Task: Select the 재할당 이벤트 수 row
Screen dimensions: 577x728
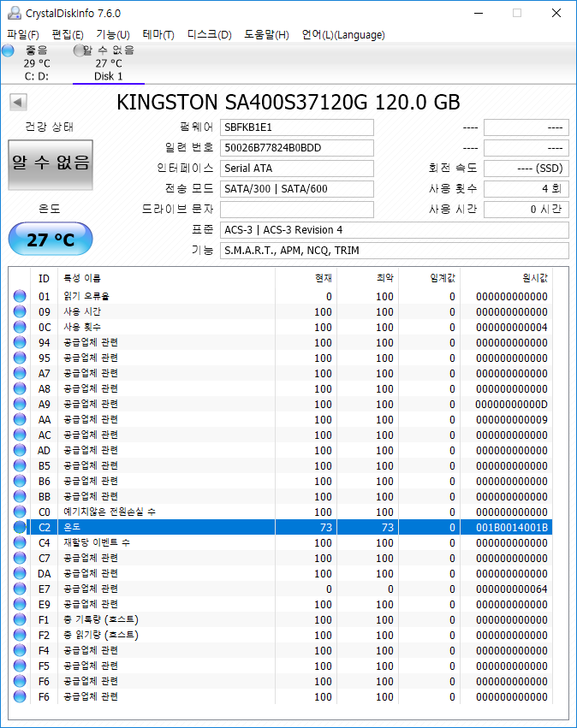Action: point(282,542)
